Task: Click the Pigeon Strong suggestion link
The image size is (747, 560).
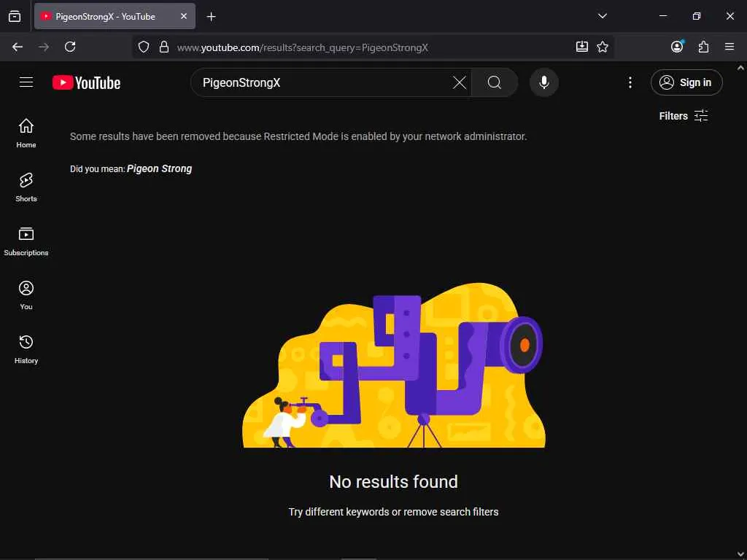Action: [x=159, y=168]
